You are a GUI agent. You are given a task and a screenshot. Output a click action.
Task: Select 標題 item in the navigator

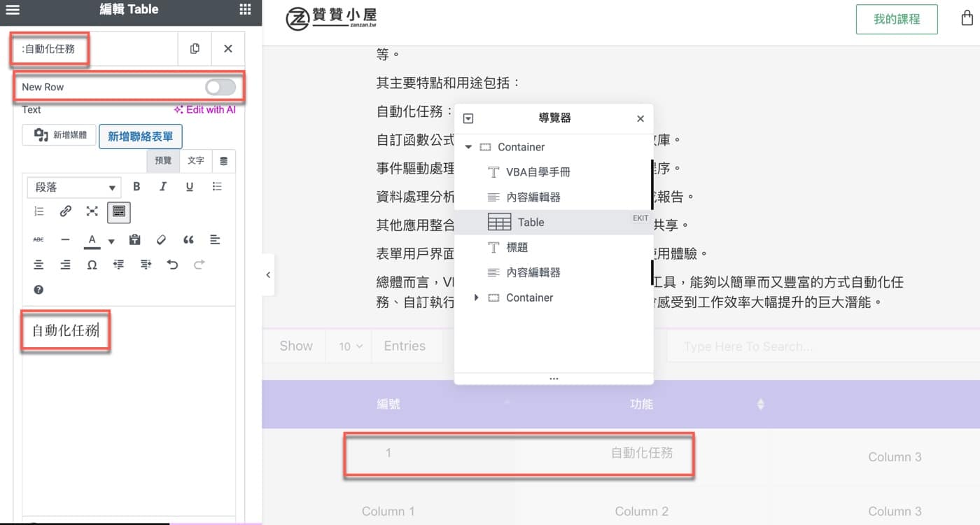tap(517, 248)
